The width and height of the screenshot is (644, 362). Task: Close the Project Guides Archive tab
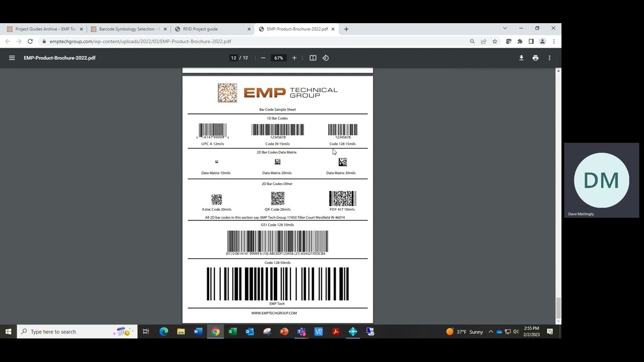click(x=81, y=29)
